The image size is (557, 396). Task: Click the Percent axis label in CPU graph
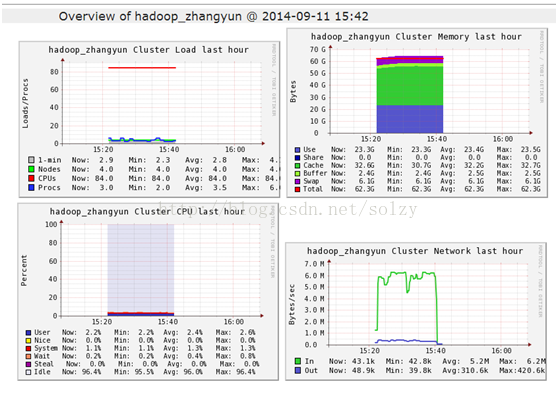pyautogui.click(x=24, y=270)
